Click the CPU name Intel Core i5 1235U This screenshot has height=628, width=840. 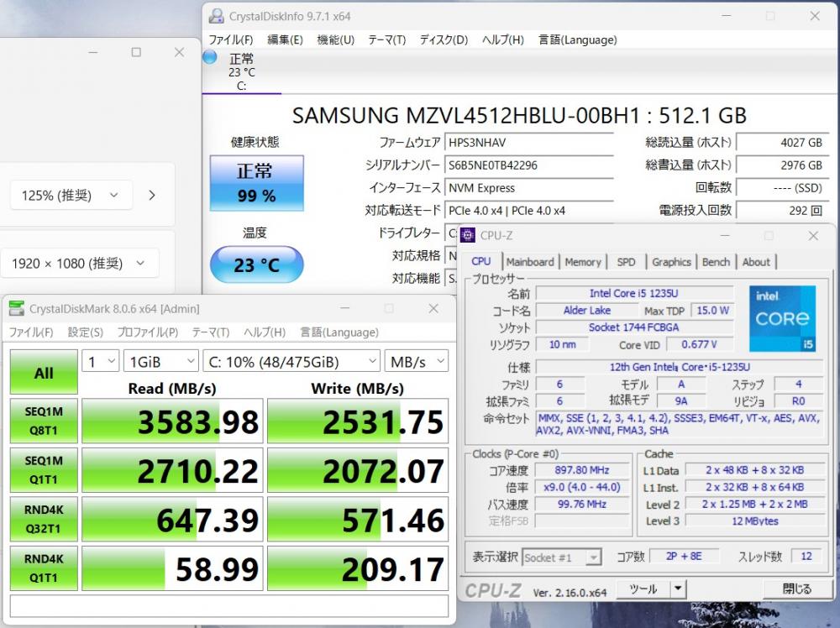click(634, 293)
